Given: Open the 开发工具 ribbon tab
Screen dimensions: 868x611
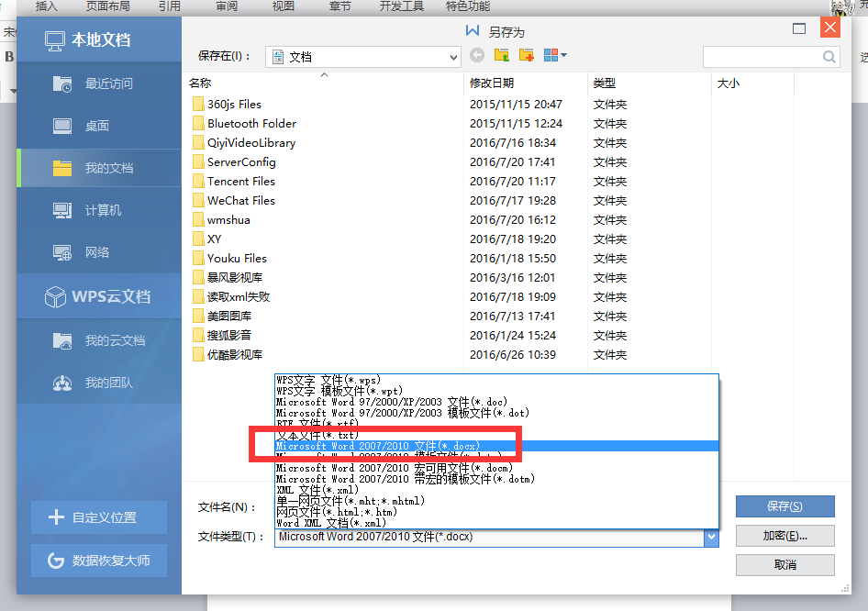Looking at the screenshot, I should tap(401, 6).
